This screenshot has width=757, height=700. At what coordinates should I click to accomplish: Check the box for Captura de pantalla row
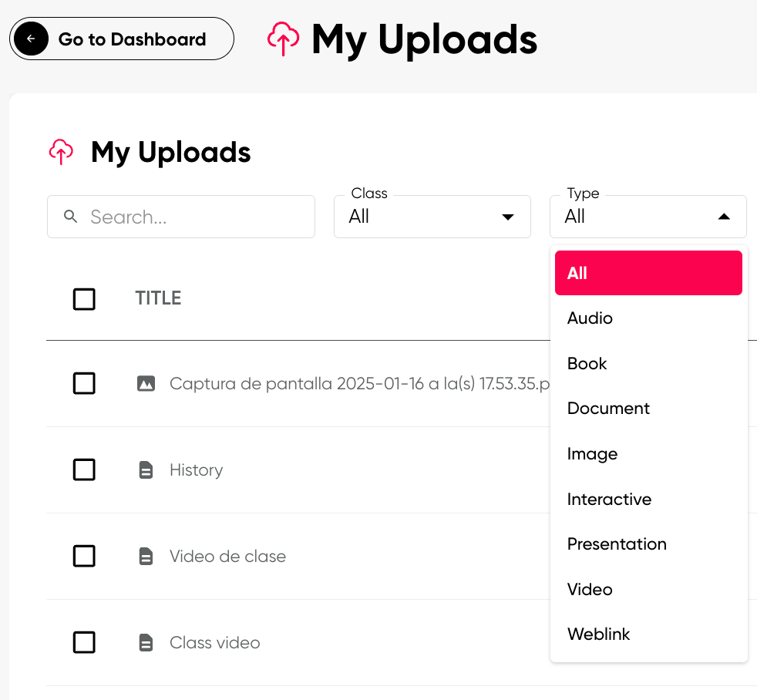(x=84, y=384)
